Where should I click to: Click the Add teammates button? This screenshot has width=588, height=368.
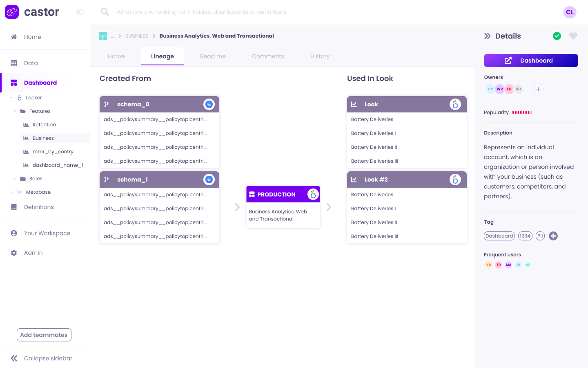(x=44, y=334)
